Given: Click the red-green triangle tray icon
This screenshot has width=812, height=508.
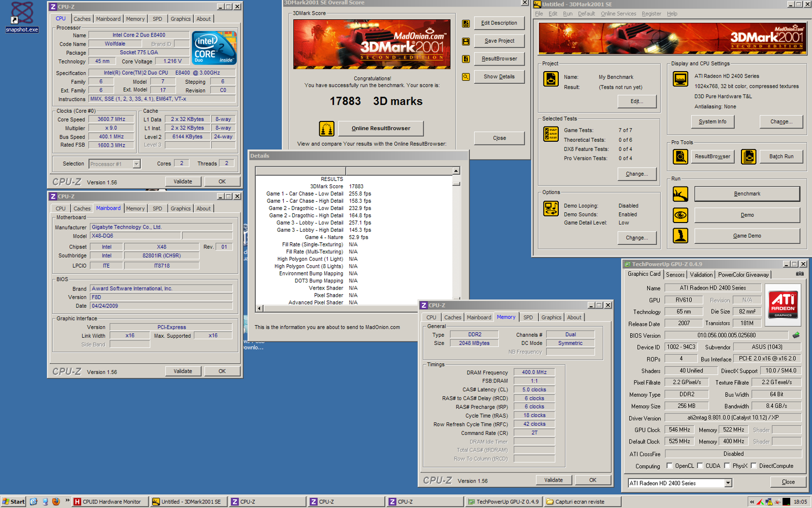Looking at the screenshot, I should [x=760, y=501].
